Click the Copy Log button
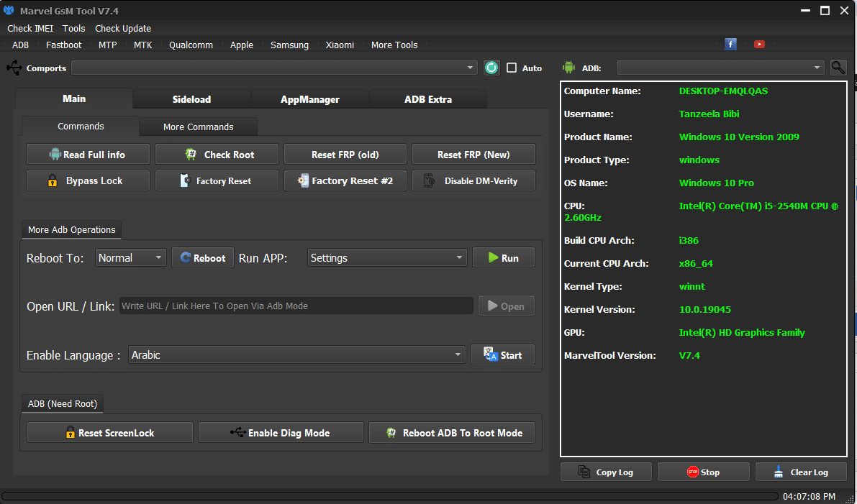The height and width of the screenshot is (504, 857). click(x=607, y=472)
